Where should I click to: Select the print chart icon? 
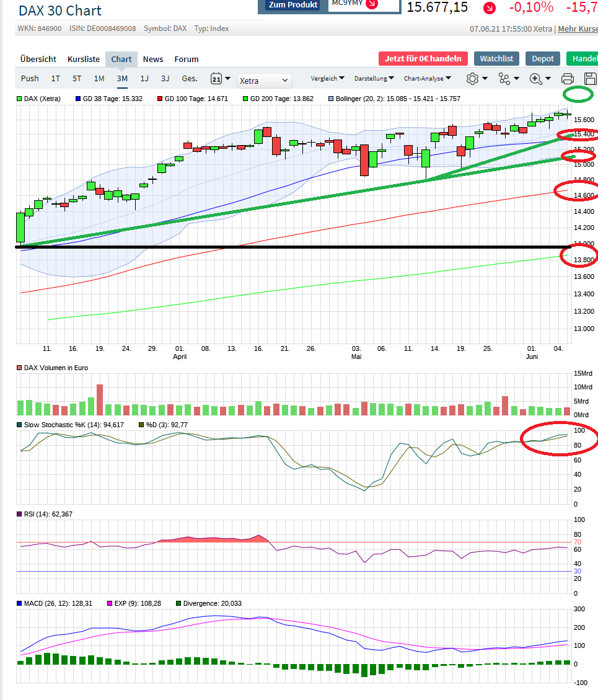coord(568,78)
